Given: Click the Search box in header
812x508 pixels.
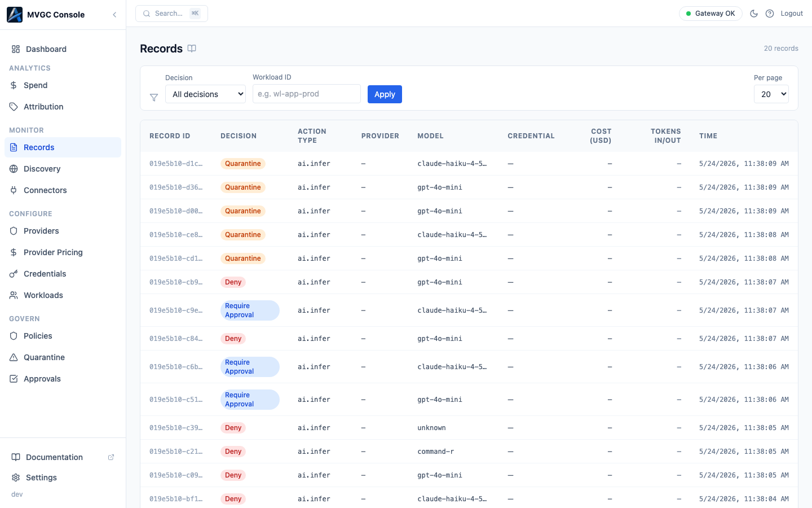Looking at the screenshot, I should 171,14.
